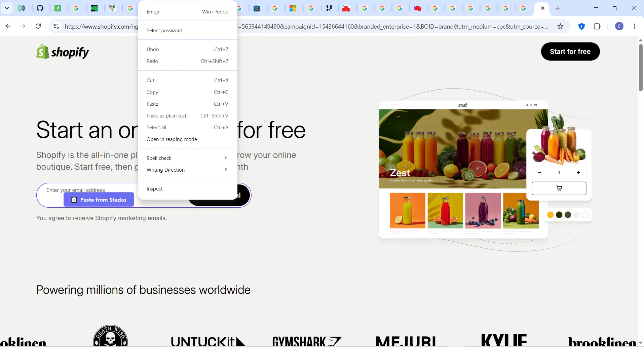Click the Paste from Stacka button

pos(99,200)
